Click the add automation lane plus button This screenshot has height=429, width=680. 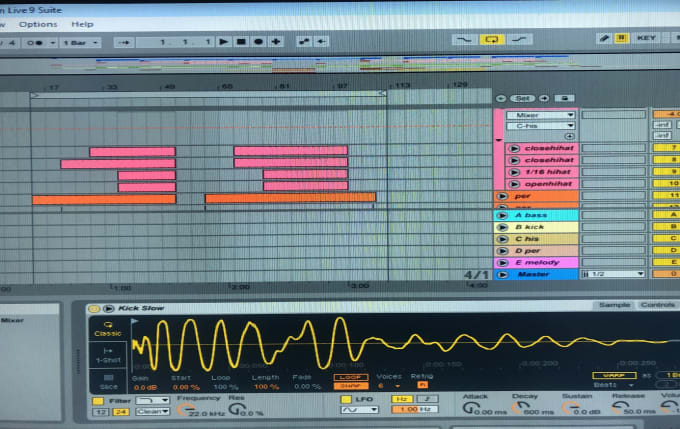[569, 136]
